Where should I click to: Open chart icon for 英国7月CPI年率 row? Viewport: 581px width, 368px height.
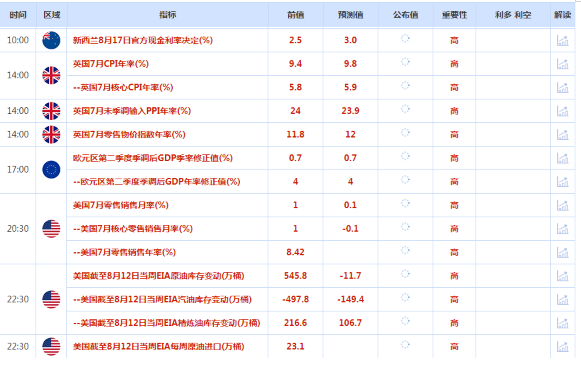point(562,64)
